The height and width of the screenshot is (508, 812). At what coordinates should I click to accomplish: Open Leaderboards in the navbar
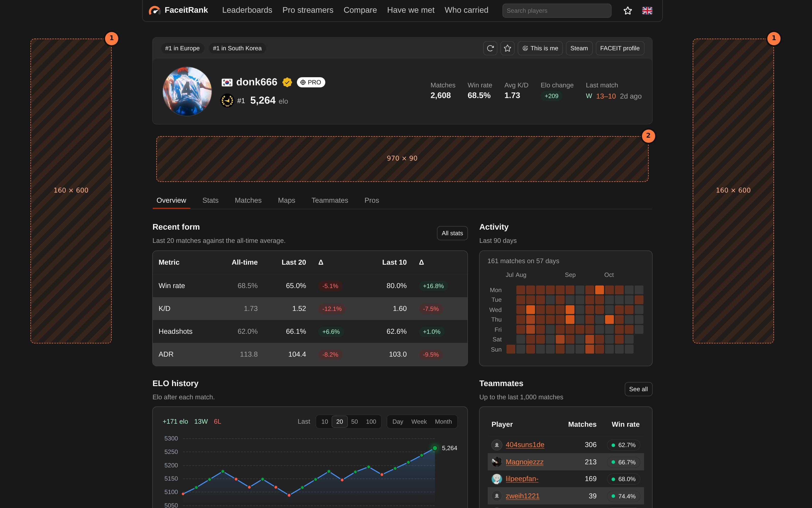247,10
